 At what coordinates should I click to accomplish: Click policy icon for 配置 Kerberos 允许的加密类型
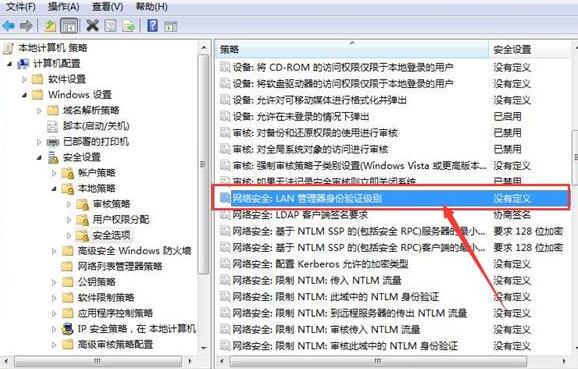[x=225, y=264]
